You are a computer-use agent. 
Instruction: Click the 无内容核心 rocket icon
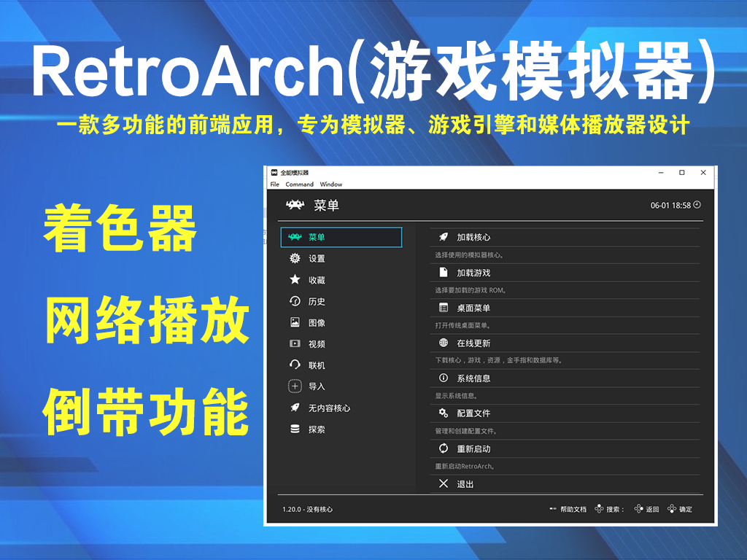coord(295,408)
